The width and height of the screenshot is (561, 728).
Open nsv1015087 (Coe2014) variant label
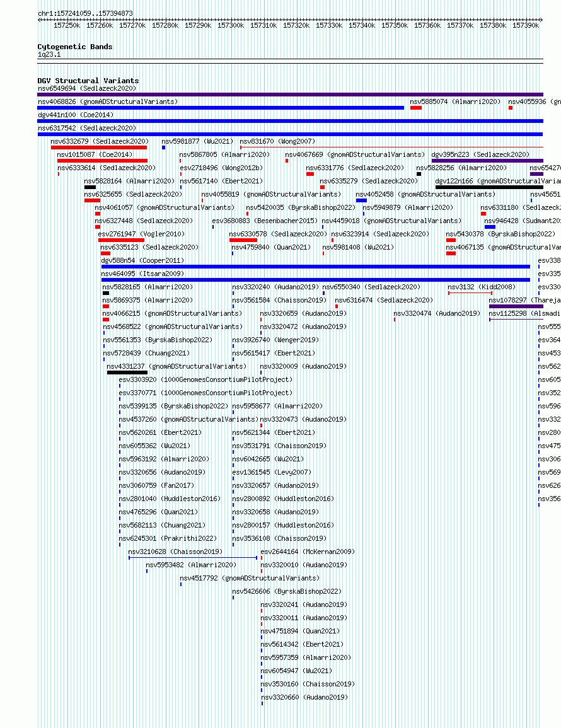95,154
